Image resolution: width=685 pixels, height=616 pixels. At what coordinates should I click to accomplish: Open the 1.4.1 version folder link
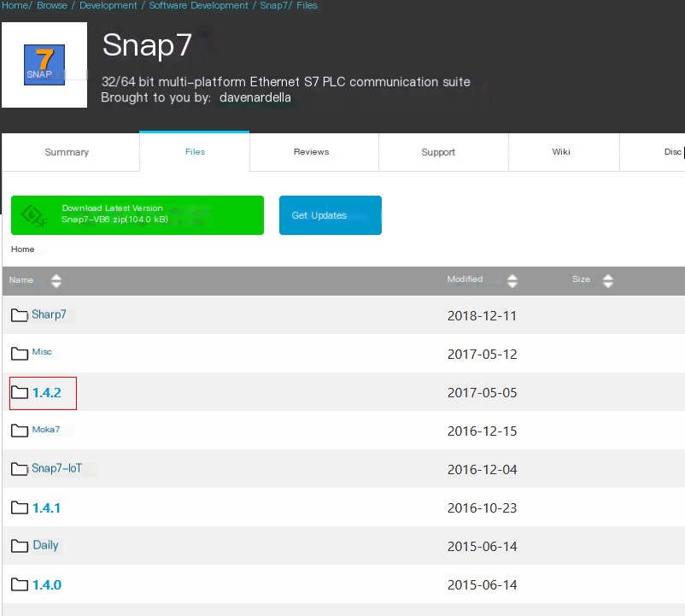[46, 507]
